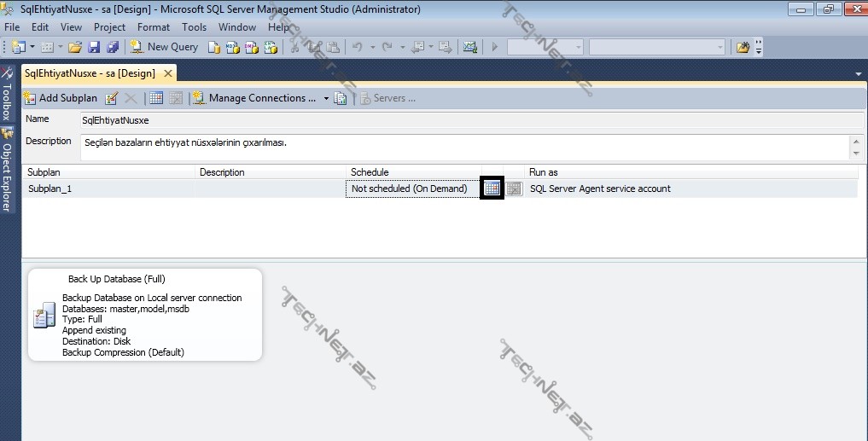Open the toolbar options overflow arrow

tap(759, 48)
